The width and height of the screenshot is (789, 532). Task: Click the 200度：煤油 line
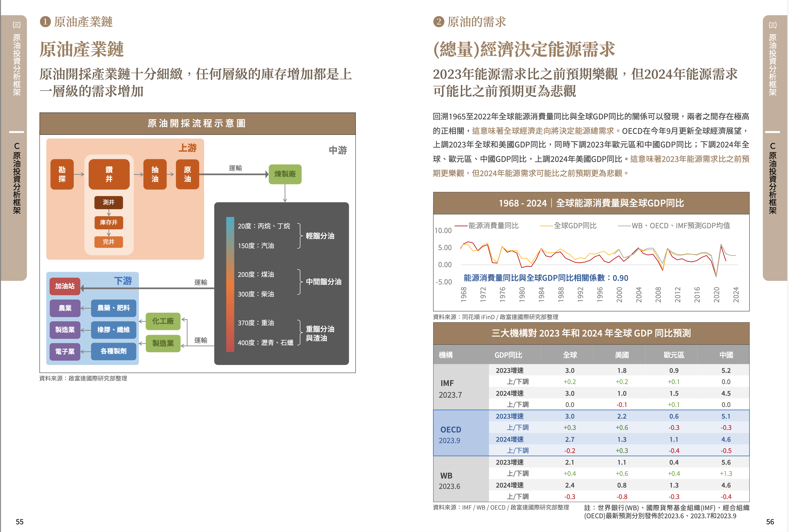click(256, 274)
